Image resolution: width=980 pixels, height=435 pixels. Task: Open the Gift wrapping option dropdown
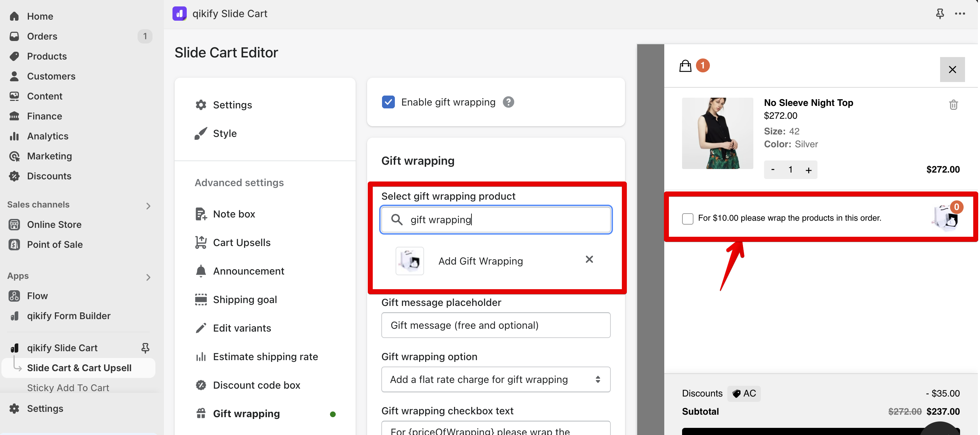(x=496, y=379)
